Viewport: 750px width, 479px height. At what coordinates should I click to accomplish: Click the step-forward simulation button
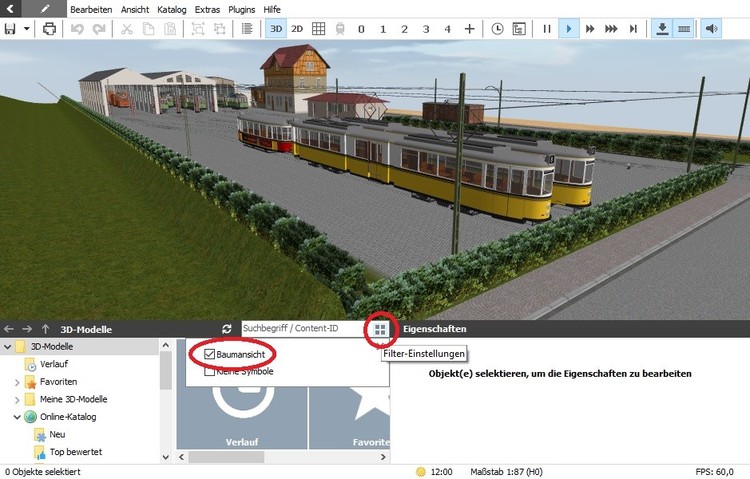[633, 29]
